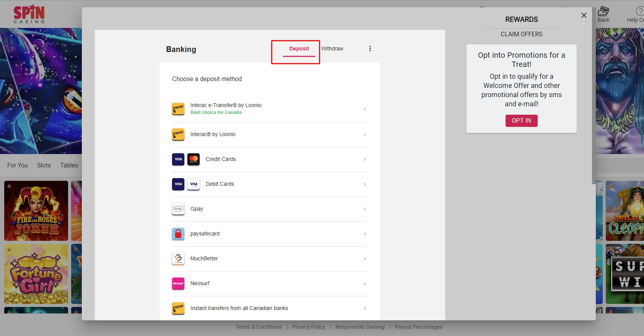Choose Debit Cards deposit method label
644x336 pixels.
[220, 184]
